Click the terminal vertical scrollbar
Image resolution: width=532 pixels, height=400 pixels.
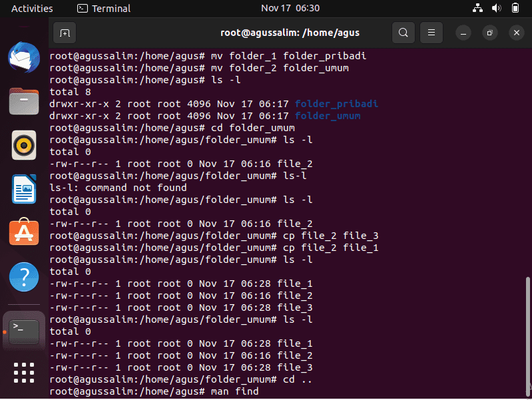click(527, 336)
